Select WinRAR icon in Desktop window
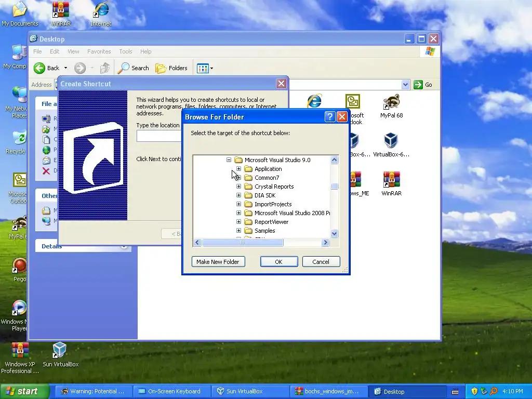The image size is (532, 399). click(x=391, y=184)
